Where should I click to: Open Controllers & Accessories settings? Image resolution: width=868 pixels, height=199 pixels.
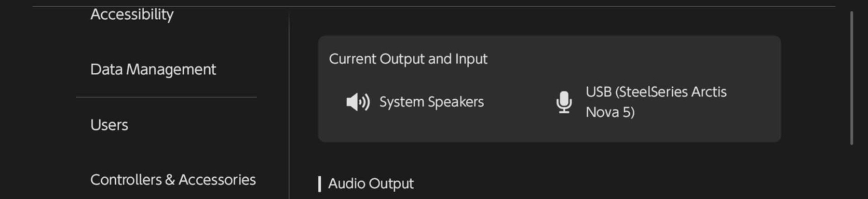click(173, 180)
